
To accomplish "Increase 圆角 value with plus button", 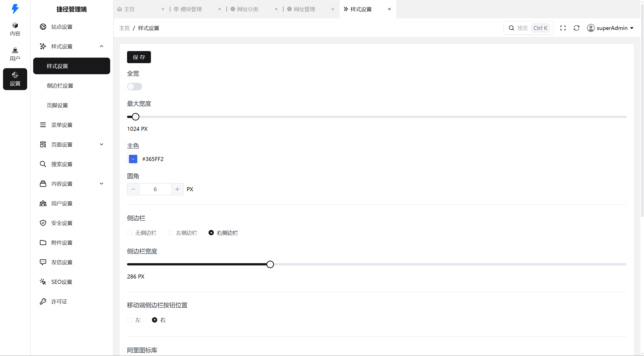I will coord(177,189).
